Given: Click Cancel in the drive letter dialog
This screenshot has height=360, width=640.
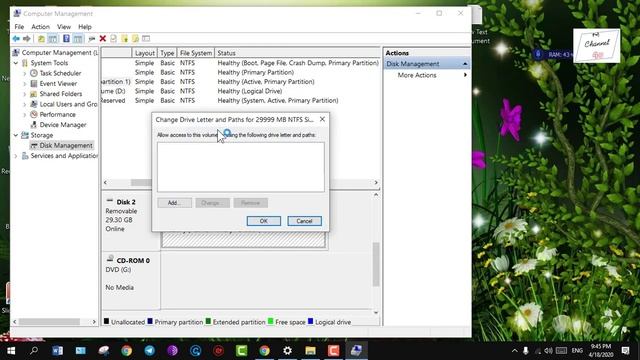Looking at the screenshot, I should pos(304,221).
